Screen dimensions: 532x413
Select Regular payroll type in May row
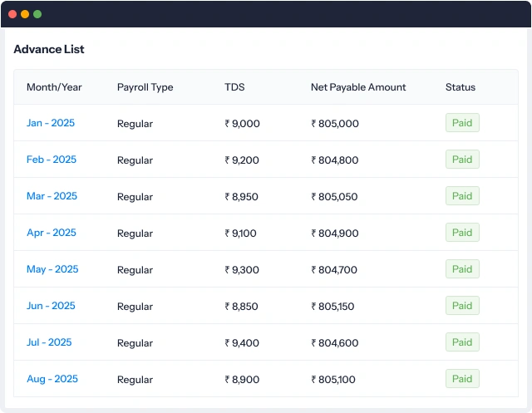pos(135,271)
